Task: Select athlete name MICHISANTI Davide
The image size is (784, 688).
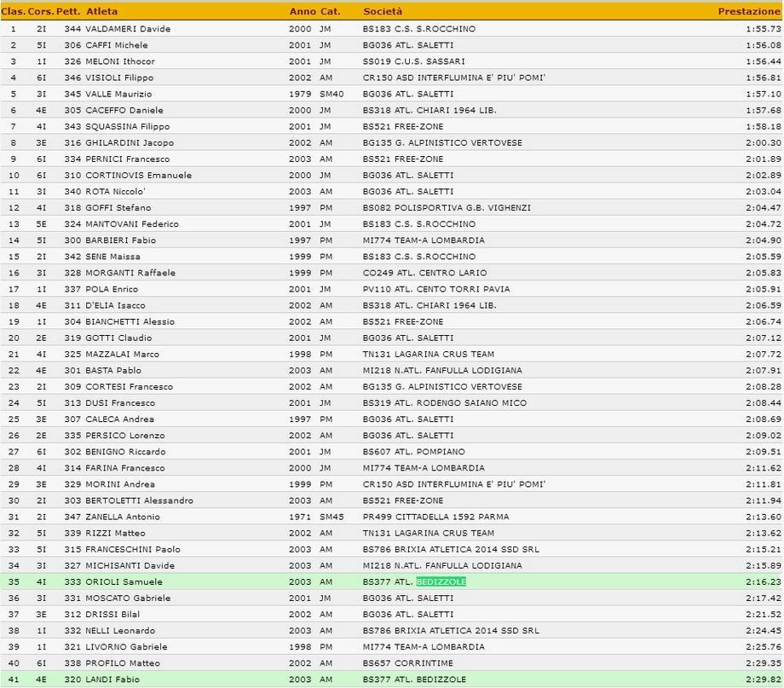Action: 130,565
